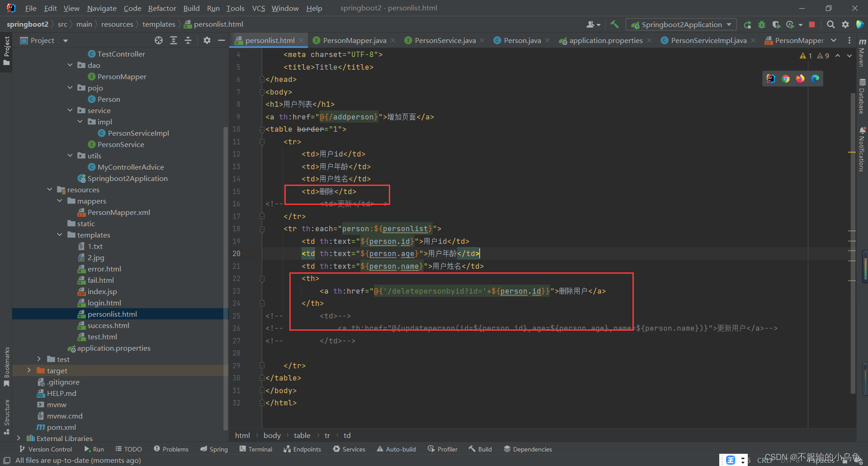The image size is (868, 466).
Task: Click the warnings count inspection widget
Action: [815, 56]
